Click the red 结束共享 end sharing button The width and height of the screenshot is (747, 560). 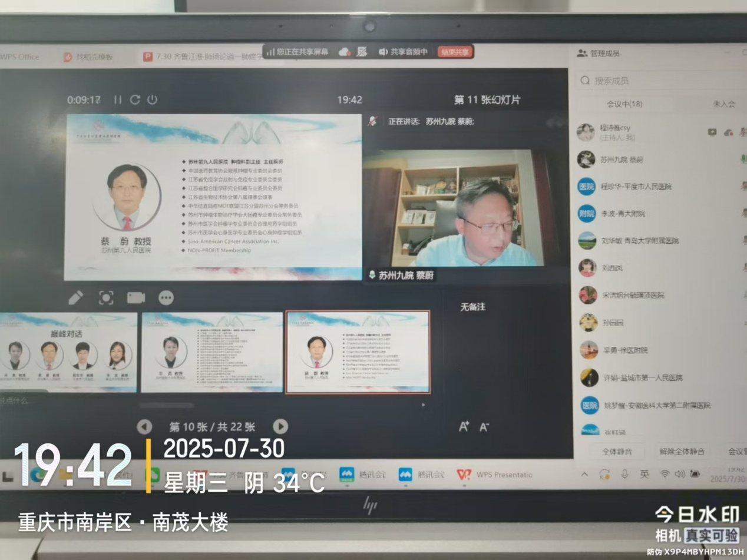454,52
